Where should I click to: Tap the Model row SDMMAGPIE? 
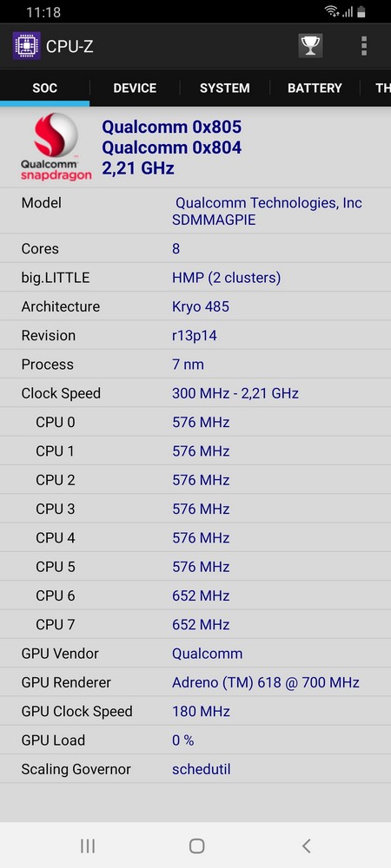[195, 211]
